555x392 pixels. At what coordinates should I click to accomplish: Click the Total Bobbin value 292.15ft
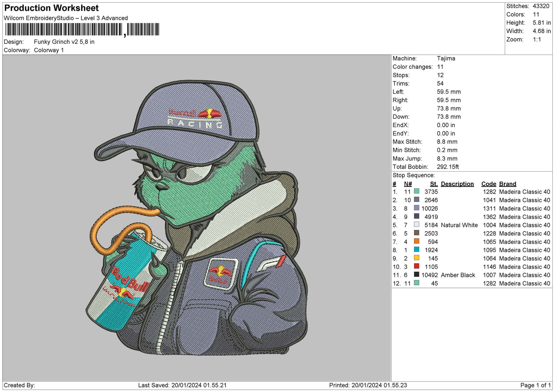(448, 167)
